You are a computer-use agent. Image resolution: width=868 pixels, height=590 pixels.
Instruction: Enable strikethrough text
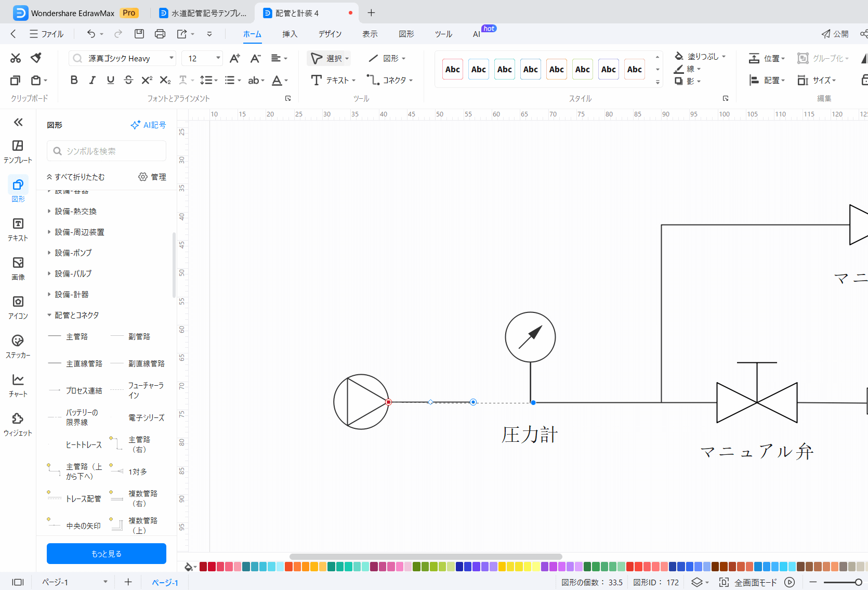pyautogui.click(x=128, y=80)
